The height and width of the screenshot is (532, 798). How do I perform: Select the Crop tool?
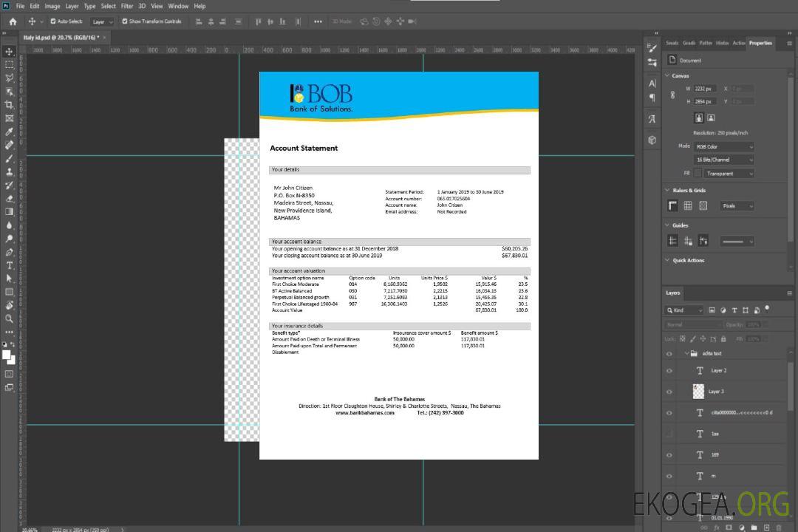coord(9,105)
